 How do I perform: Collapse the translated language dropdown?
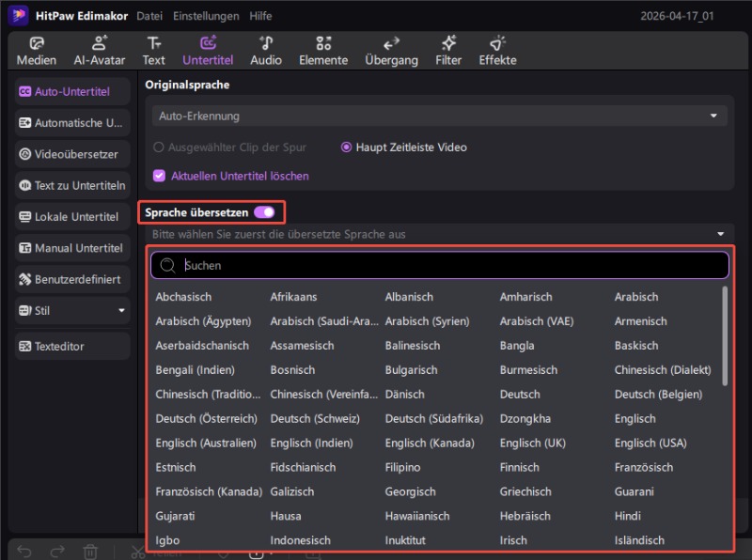720,234
